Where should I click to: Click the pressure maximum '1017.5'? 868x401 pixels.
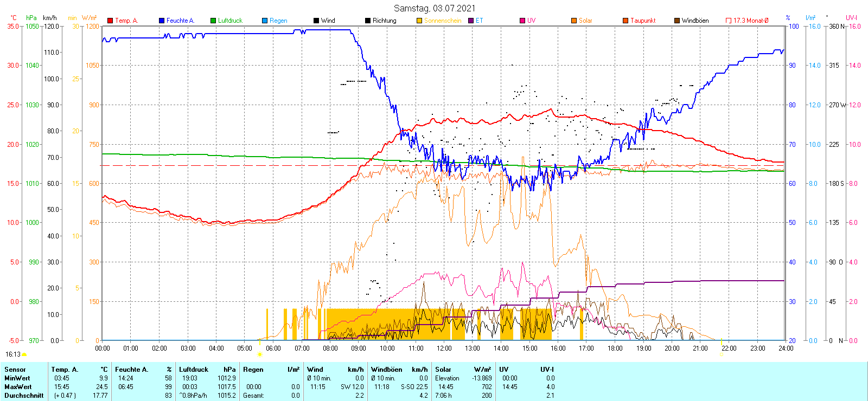click(227, 387)
